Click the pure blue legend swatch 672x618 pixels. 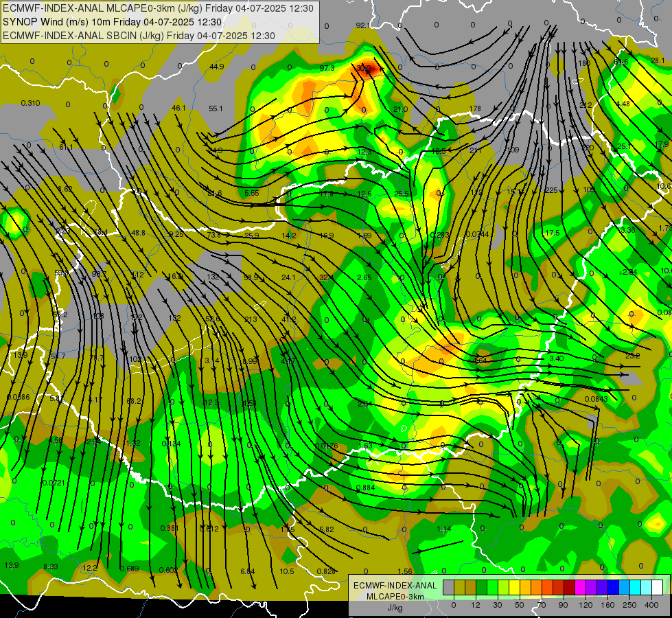click(x=614, y=588)
